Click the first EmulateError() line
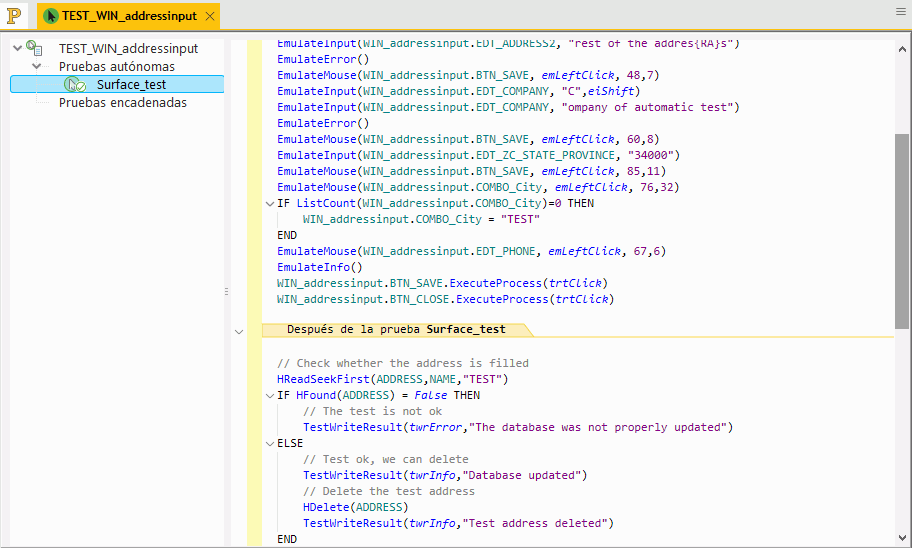912x548 pixels. click(x=323, y=59)
